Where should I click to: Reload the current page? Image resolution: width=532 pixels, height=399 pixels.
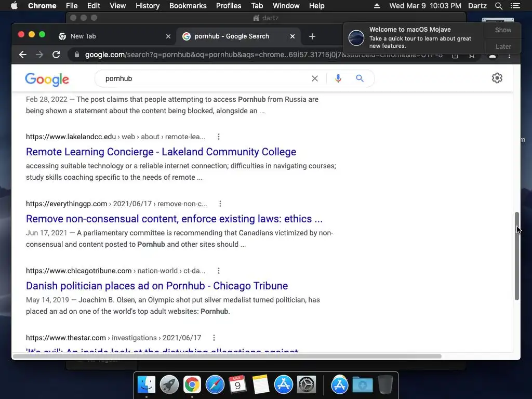point(56,55)
